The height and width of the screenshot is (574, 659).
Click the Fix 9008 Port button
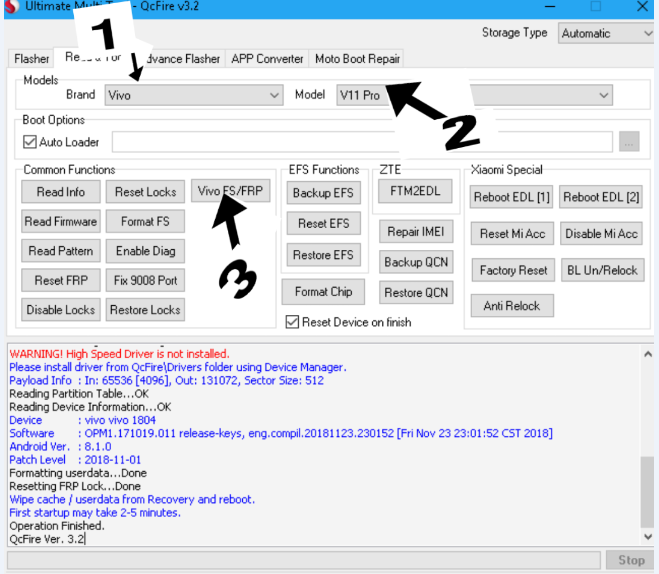[145, 280]
